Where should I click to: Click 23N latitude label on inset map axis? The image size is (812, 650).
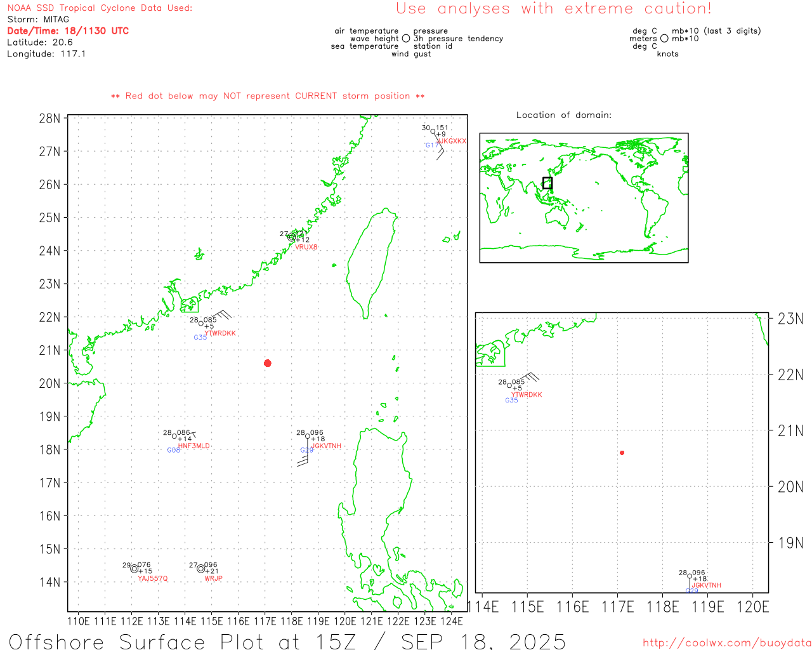click(x=791, y=319)
